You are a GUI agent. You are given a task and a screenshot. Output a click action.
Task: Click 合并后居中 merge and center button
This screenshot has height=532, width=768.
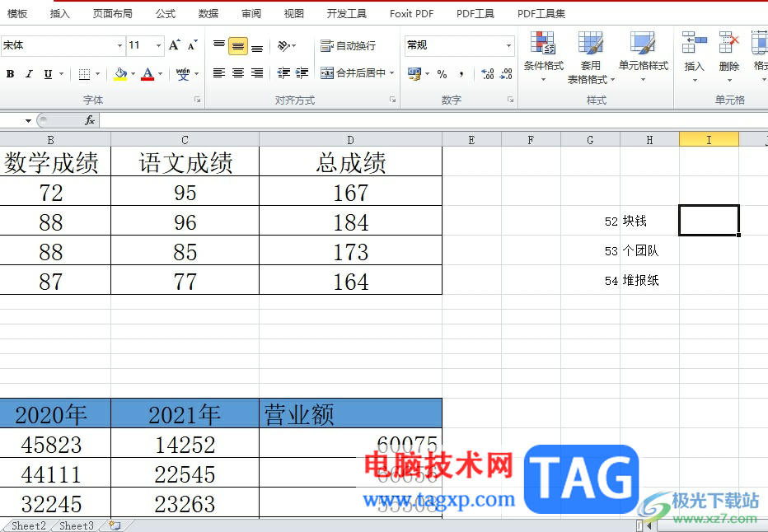[x=354, y=73]
